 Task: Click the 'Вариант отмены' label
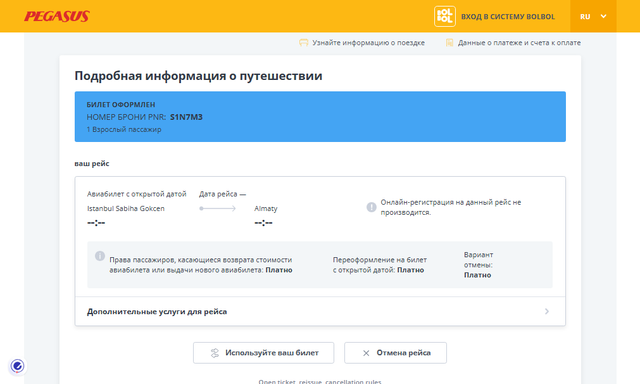478,260
